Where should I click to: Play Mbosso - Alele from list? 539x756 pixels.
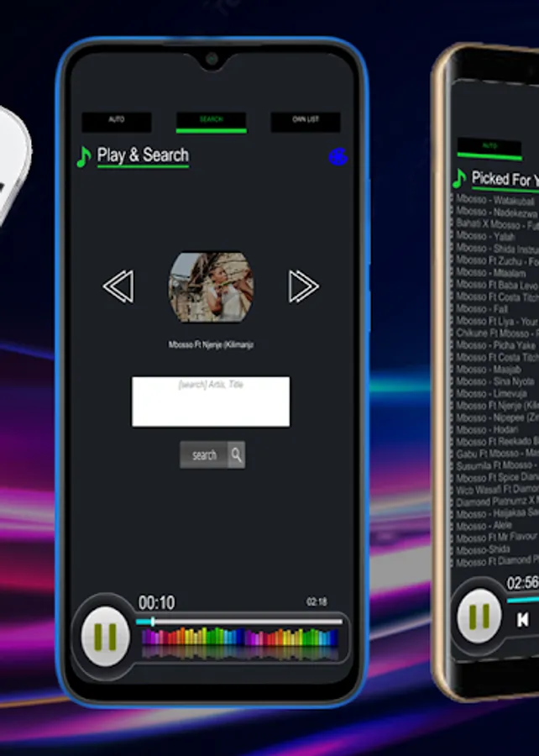click(484, 526)
